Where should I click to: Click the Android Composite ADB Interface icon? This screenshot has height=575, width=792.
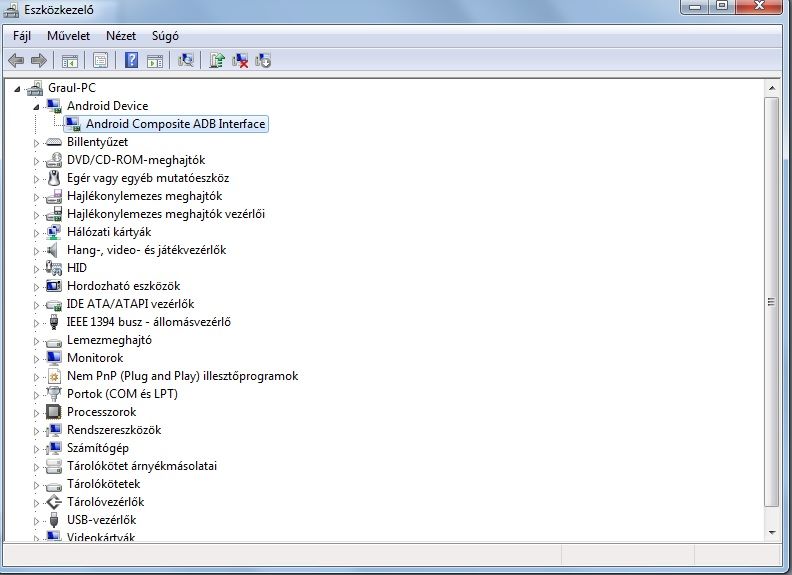73,124
